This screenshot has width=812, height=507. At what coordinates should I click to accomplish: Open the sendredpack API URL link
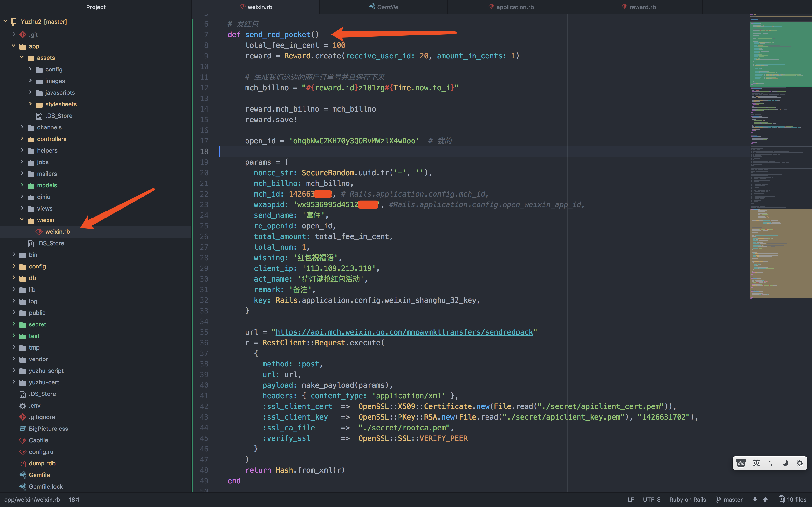(404, 332)
